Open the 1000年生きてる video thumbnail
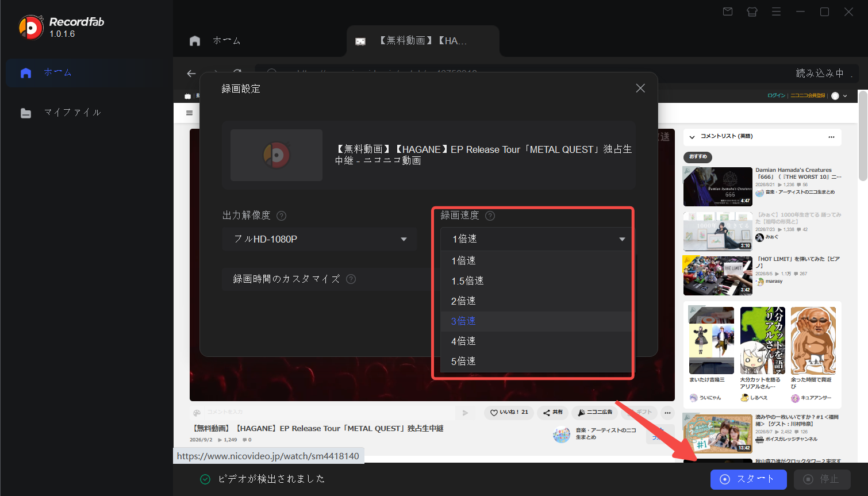Screen dimensions: 868x496 click(718, 232)
